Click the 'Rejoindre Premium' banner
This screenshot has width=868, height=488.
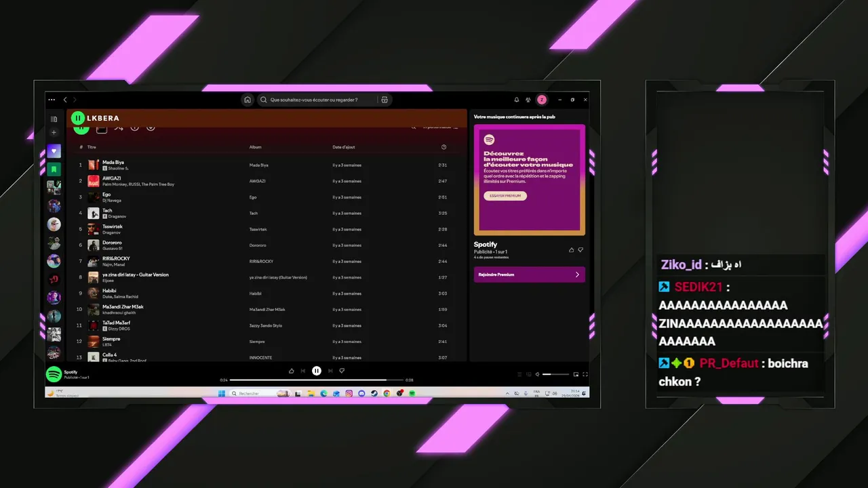(x=529, y=274)
